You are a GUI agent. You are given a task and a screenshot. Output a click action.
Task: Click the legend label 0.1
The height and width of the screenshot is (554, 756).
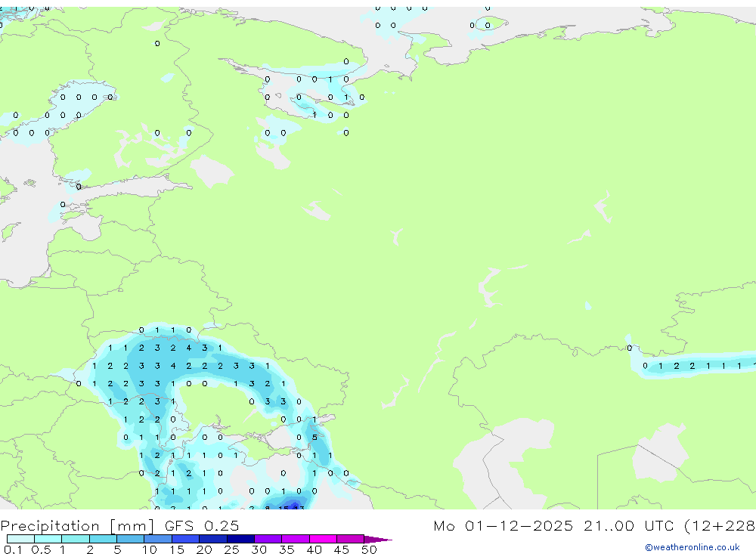[13, 549]
